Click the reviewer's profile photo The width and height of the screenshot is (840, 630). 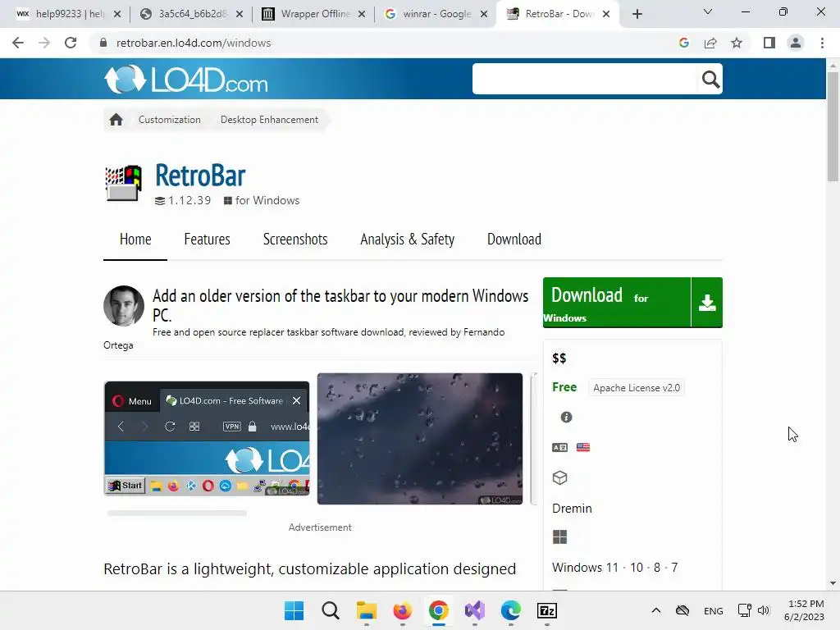[124, 305]
